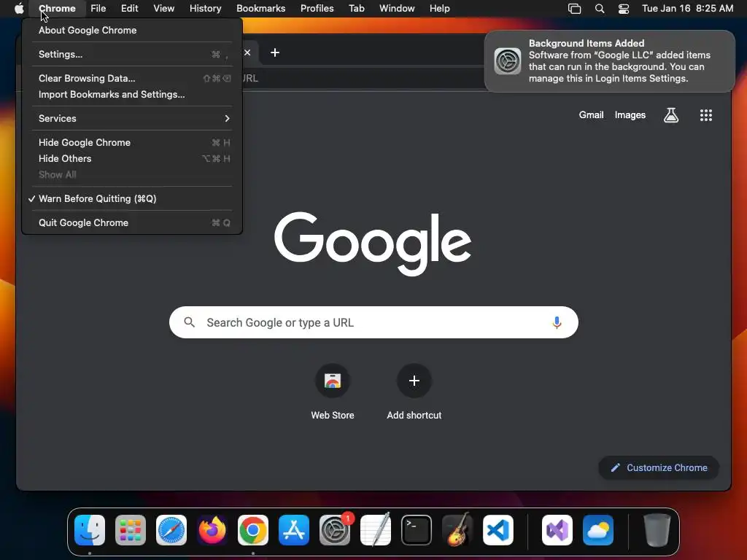Open the Apple menu

pyautogui.click(x=19, y=9)
